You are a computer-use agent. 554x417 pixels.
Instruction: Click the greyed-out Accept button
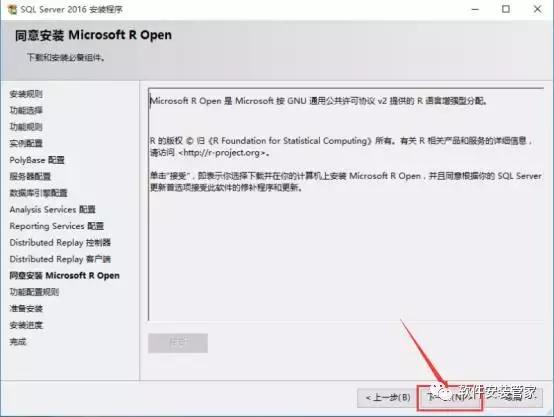point(178,343)
